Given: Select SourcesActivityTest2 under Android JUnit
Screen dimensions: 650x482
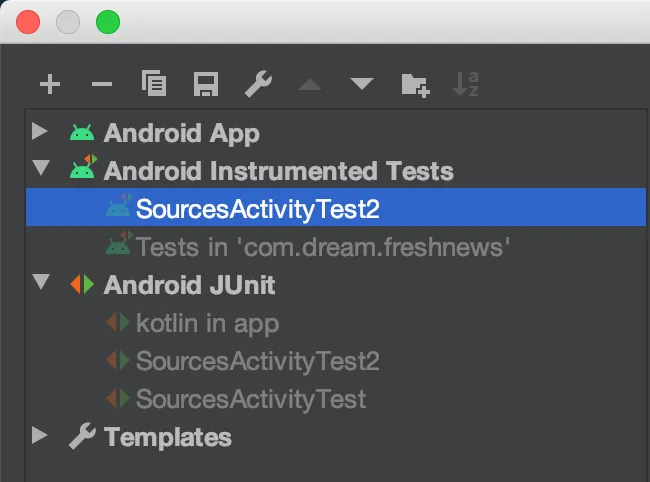Looking at the screenshot, I should pos(258,361).
